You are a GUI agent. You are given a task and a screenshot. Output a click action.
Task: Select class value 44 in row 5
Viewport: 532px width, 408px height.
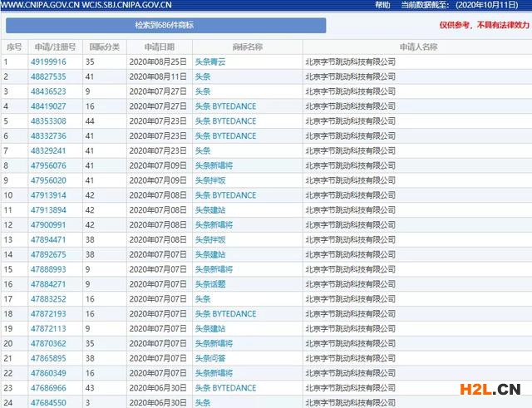(90, 121)
